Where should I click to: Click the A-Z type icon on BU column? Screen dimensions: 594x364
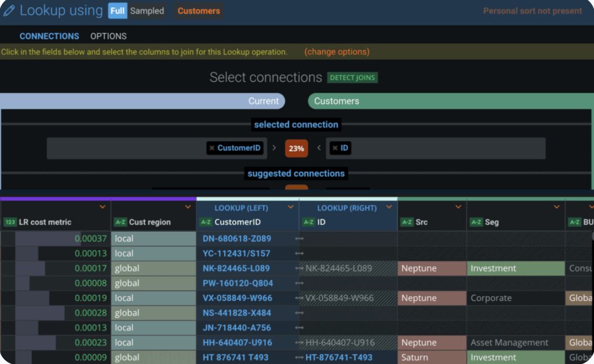point(575,222)
